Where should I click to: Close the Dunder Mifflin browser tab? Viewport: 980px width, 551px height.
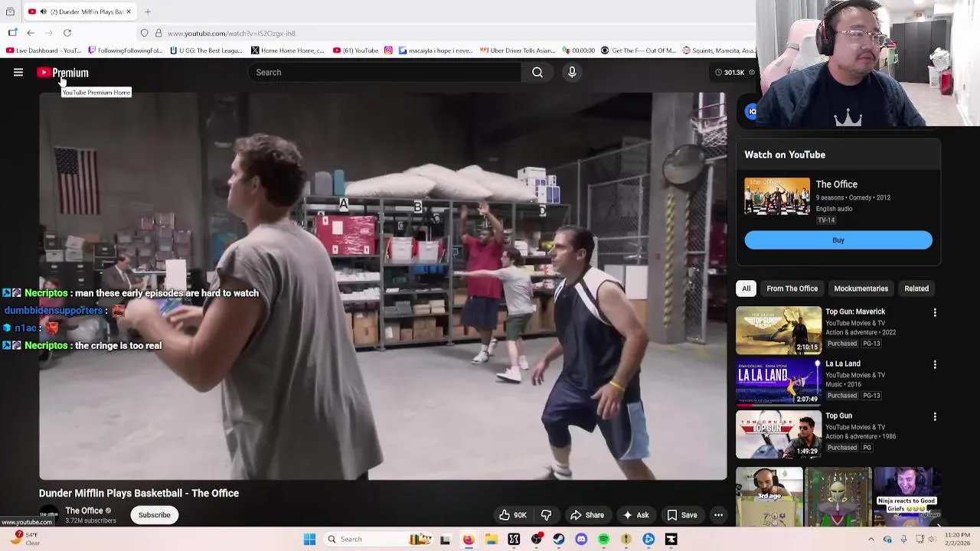click(129, 11)
